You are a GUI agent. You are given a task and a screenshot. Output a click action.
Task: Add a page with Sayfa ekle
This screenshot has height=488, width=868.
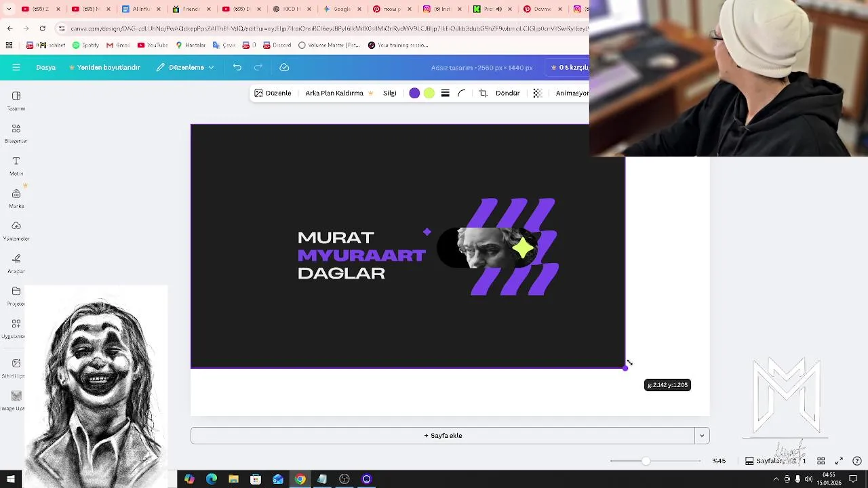pyautogui.click(x=443, y=436)
